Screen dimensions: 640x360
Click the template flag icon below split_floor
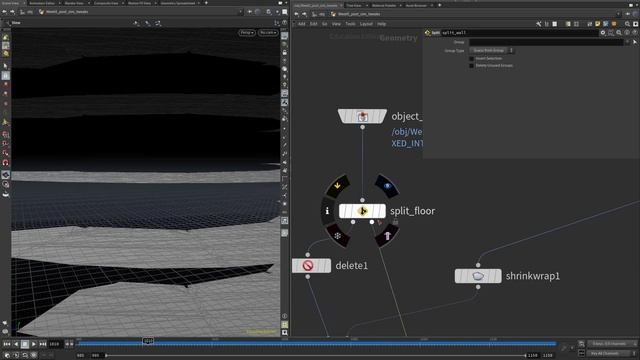[387, 236]
